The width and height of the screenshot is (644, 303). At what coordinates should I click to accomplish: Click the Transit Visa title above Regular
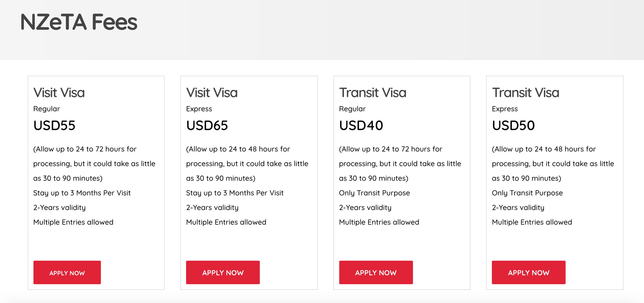click(x=373, y=93)
